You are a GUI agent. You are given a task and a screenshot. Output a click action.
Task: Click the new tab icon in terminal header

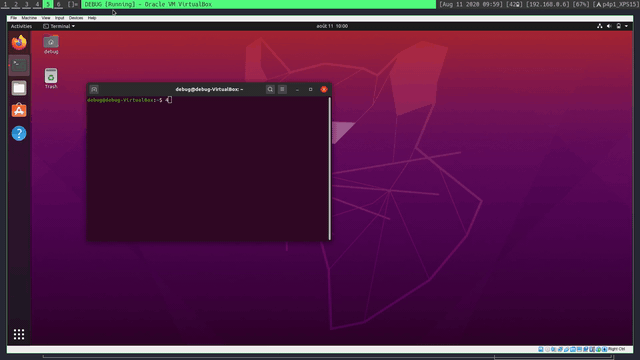click(94, 89)
